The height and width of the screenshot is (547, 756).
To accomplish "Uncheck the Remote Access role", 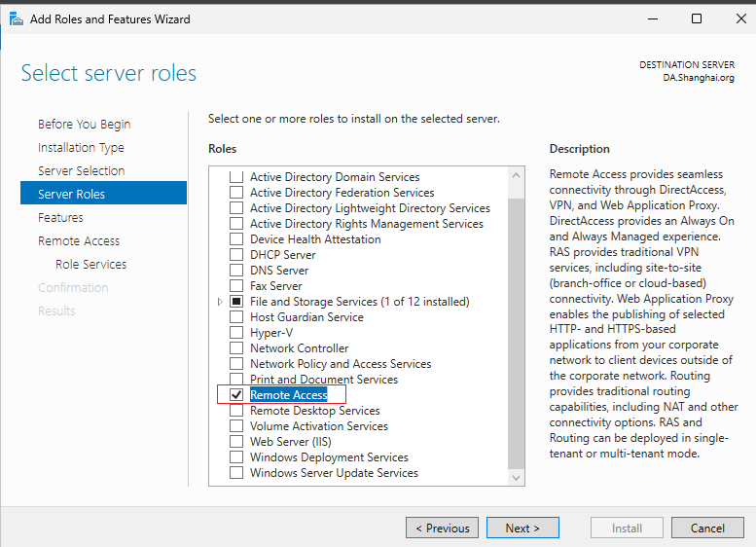I will tap(236, 395).
